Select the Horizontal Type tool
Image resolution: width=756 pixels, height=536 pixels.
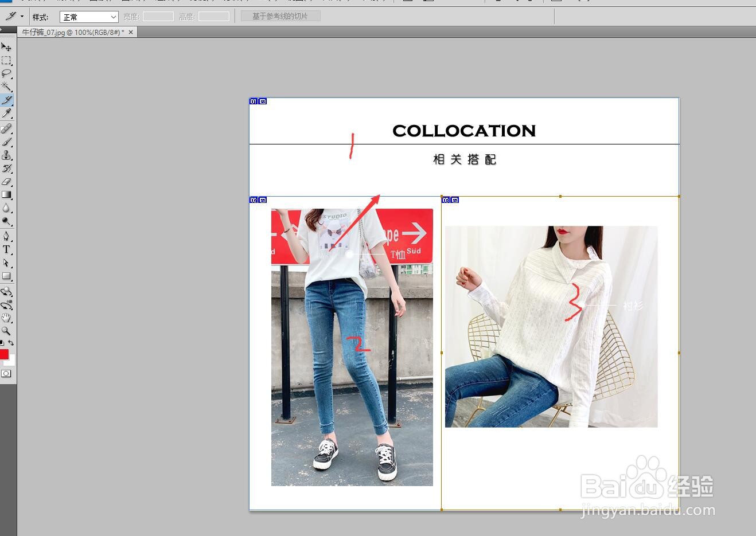click(6, 249)
